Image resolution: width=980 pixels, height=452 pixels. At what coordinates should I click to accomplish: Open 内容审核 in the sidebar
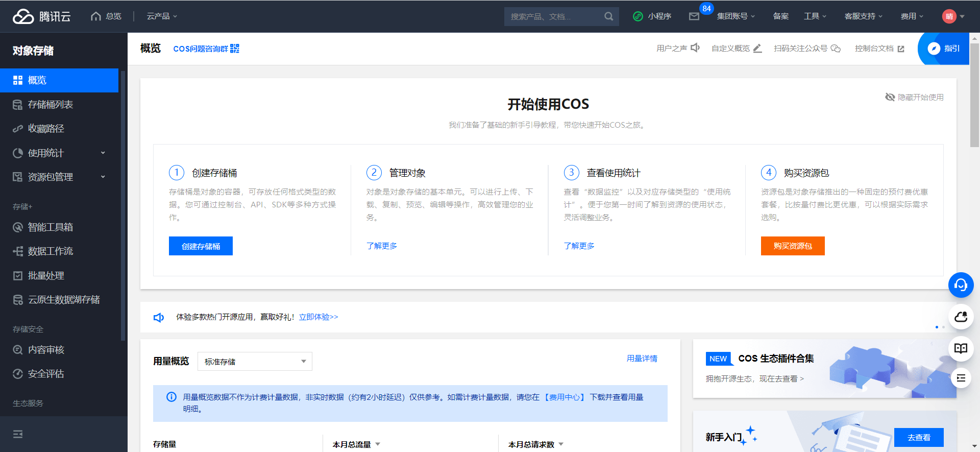pos(46,350)
